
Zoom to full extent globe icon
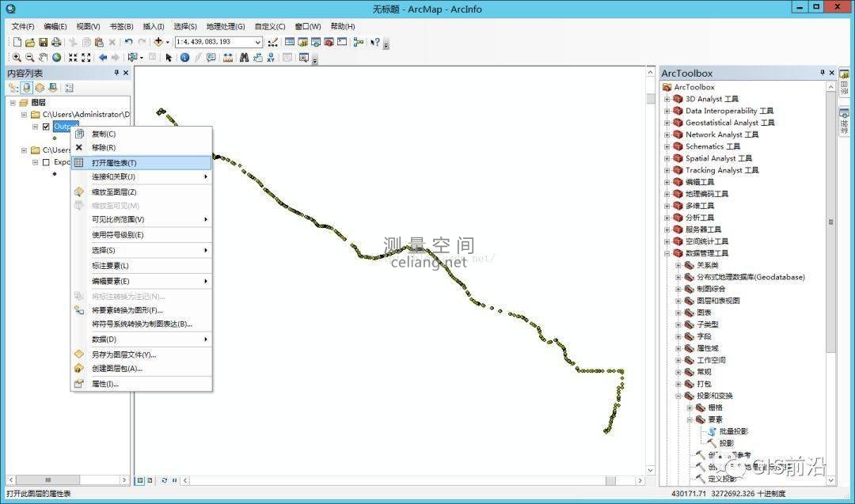click(56, 57)
